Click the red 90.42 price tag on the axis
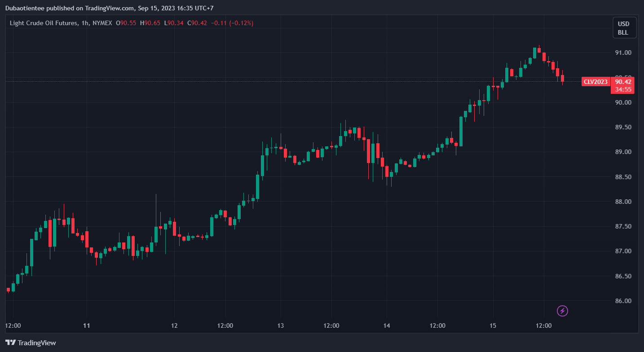 [623, 82]
